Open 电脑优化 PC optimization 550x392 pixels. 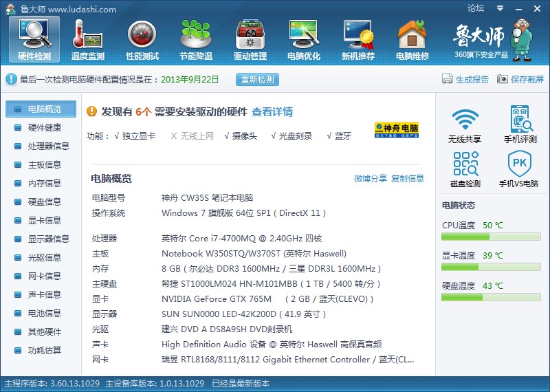click(x=304, y=40)
